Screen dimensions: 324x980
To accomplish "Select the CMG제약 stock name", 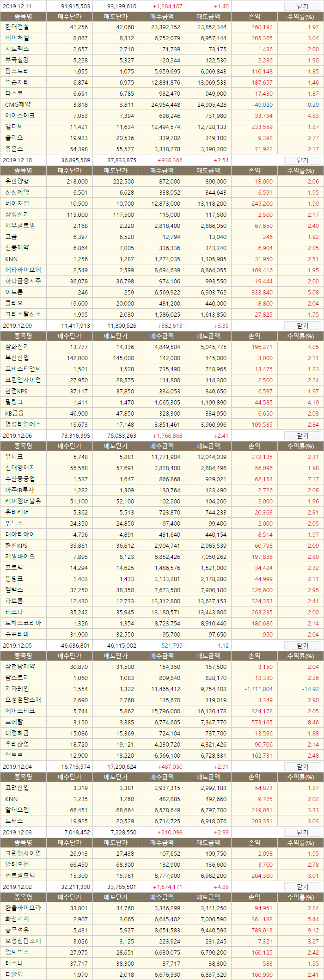I will pos(18,104).
